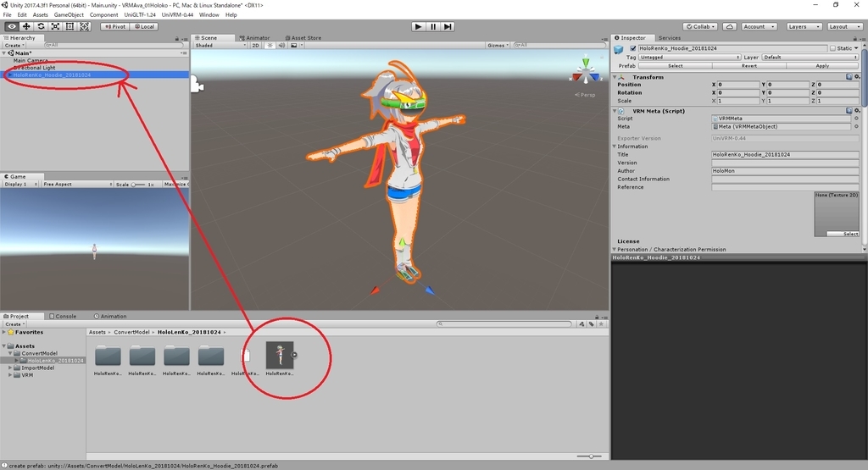Open the Collab dropdown
The image size is (868, 470).
(x=700, y=26)
